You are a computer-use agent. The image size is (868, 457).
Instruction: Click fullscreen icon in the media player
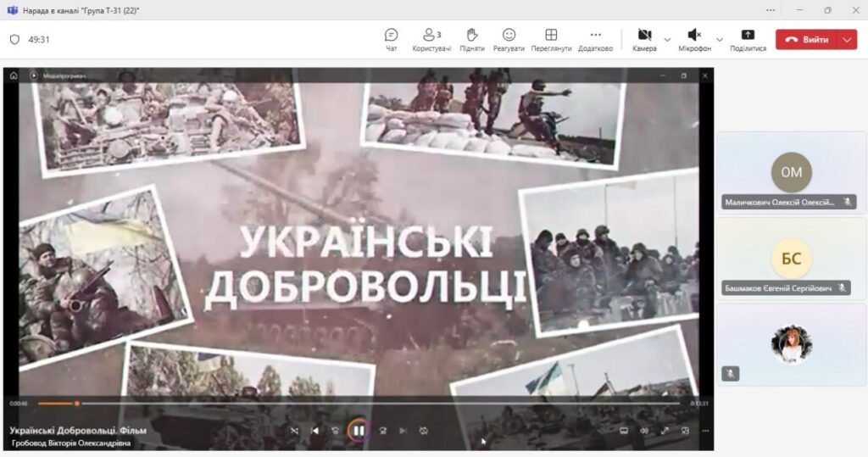pyautogui.click(x=665, y=431)
